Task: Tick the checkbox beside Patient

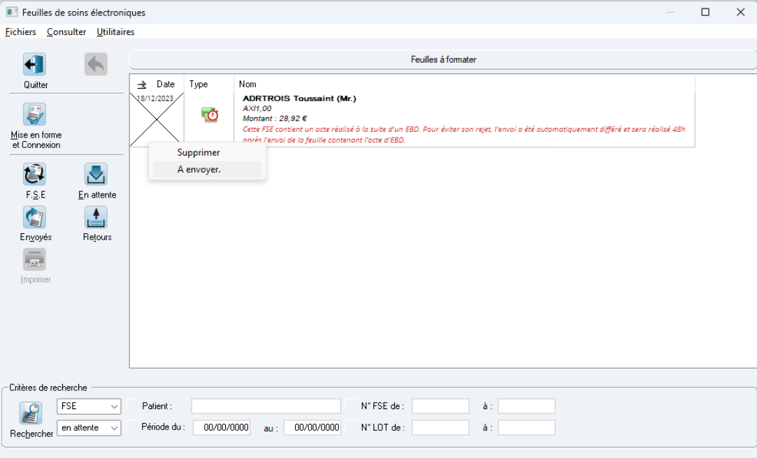Action: 132,407
